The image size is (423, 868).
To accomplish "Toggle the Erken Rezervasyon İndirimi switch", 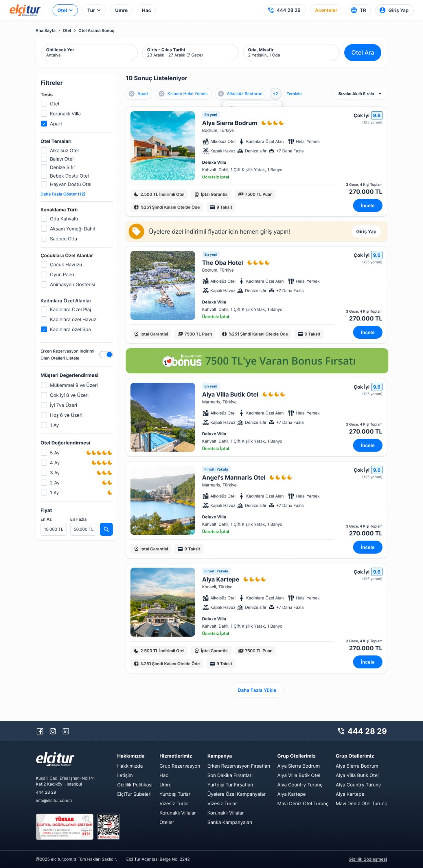I will [x=106, y=354].
